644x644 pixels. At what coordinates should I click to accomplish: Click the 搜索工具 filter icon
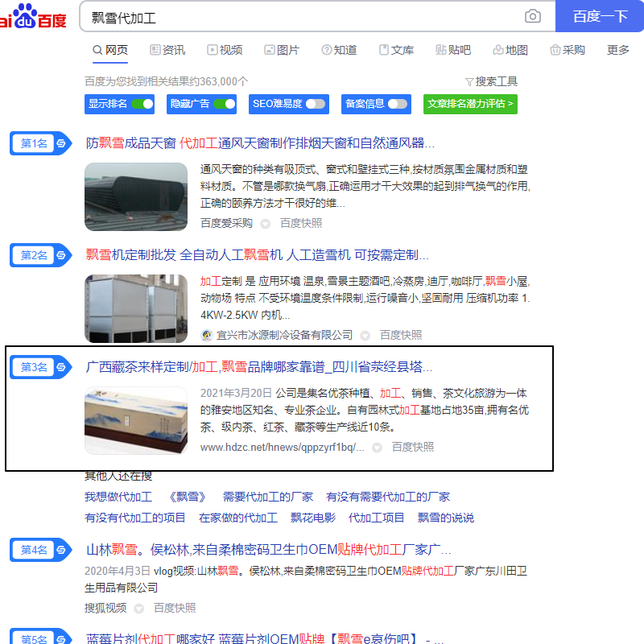click(469, 82)
